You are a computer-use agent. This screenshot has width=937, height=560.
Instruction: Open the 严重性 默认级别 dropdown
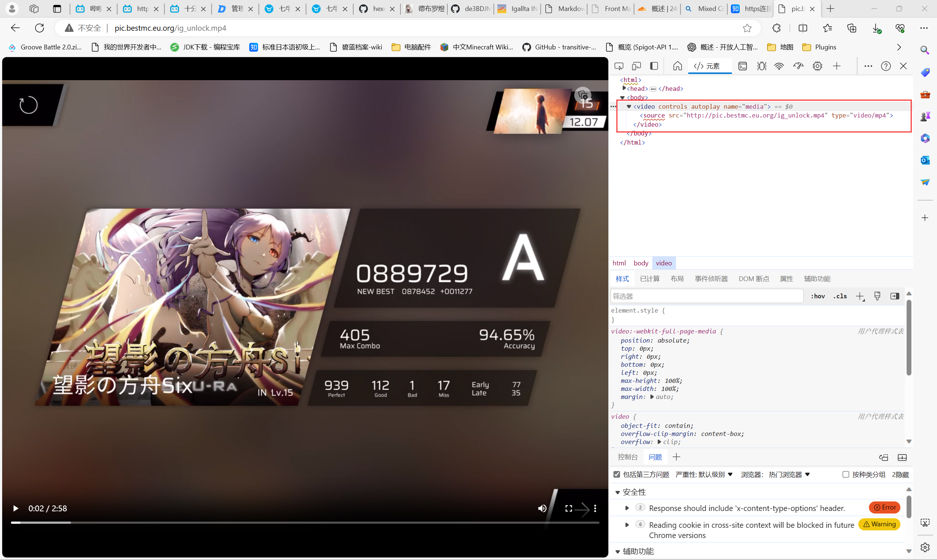(x=704, y=474)
